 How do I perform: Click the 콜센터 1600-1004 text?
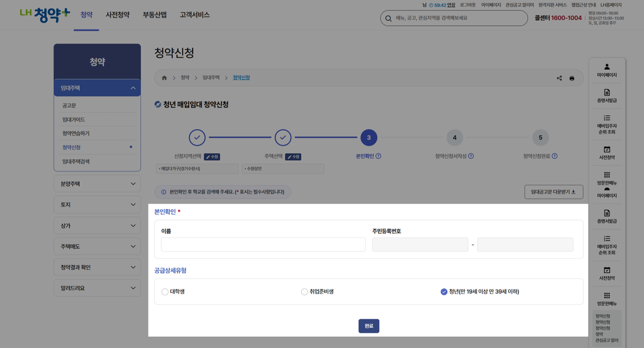pyautogui.click(x=558, y=18)
